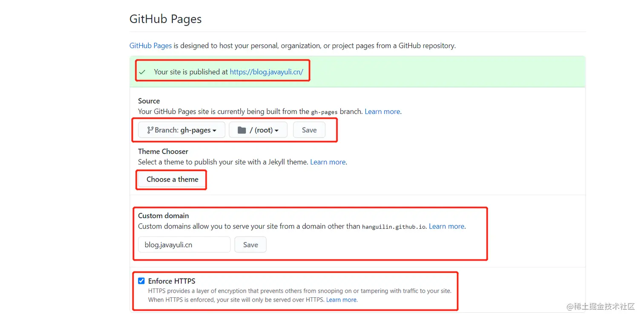Open the Branch: gh-pages dropdown
644x320 pixels.
click(x=182, y=130)
